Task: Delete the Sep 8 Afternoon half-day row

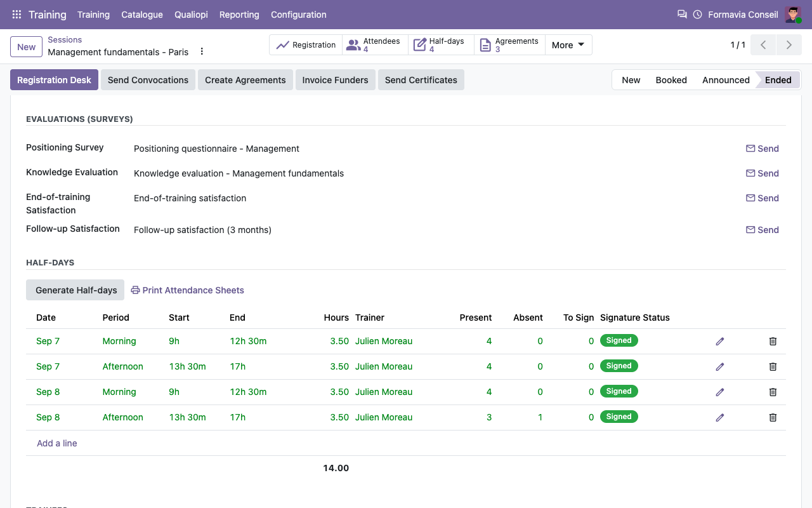Action: click(773, 418)
